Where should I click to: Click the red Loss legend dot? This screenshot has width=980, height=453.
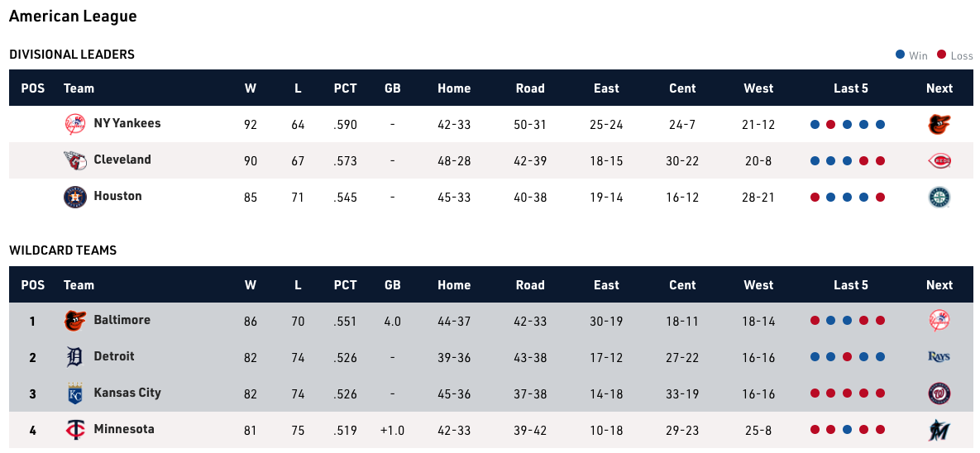pos(941,55)
